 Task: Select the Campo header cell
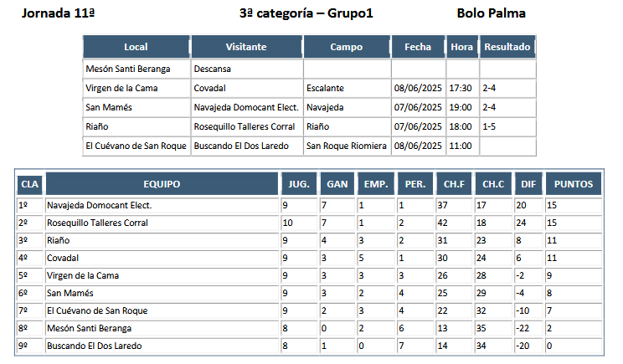pyautogui.click(x=347, y=47)
